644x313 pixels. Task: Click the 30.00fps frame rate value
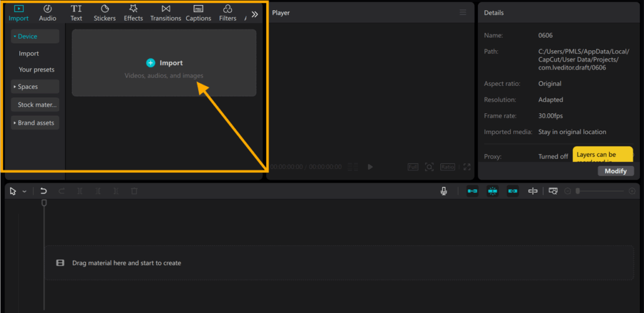550,116
